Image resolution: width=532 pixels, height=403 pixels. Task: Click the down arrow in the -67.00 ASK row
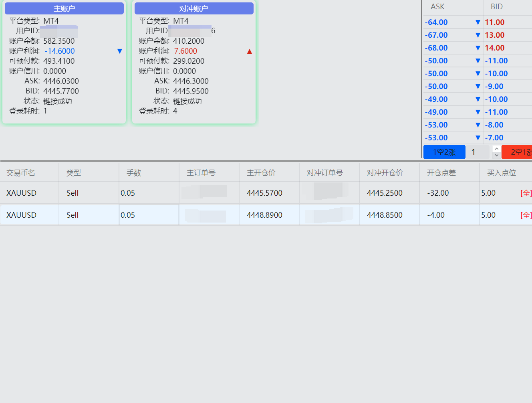[478, 35]
